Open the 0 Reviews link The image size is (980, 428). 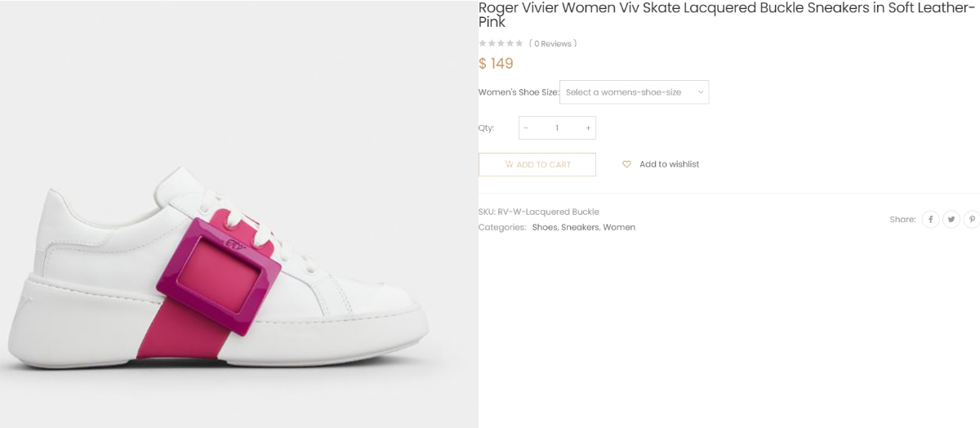pos(553,43)
